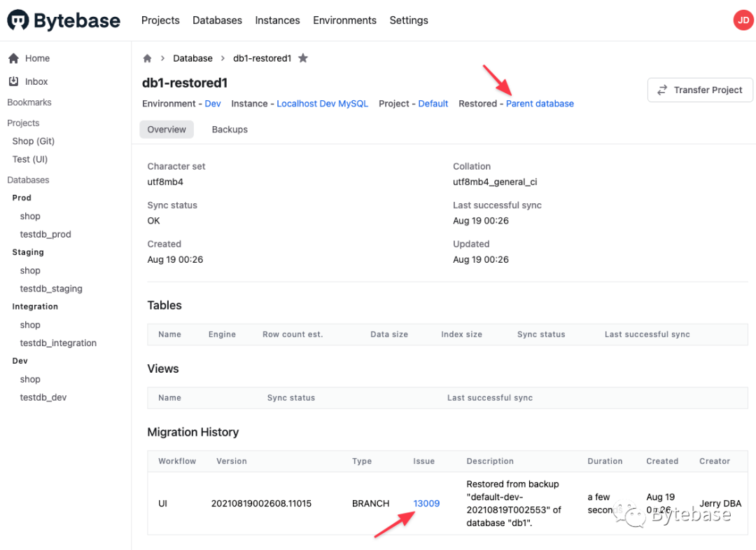Click the Version column header
756x550 pixels.
232,461
